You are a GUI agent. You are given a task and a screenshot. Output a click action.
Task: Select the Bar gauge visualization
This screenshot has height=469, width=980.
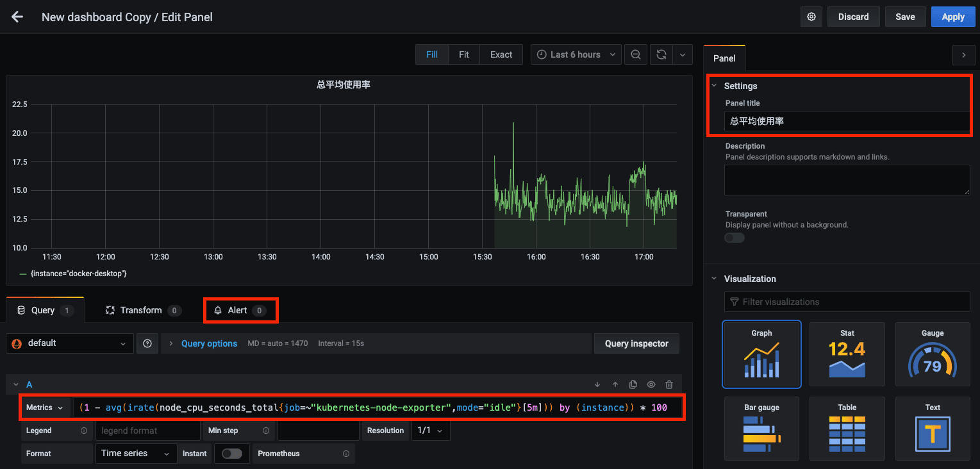[761, 429]
